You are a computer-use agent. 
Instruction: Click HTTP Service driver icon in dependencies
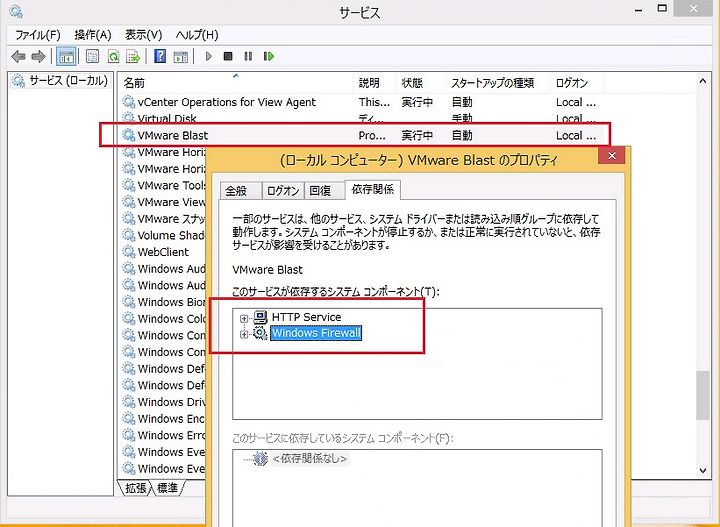(260, 317)
